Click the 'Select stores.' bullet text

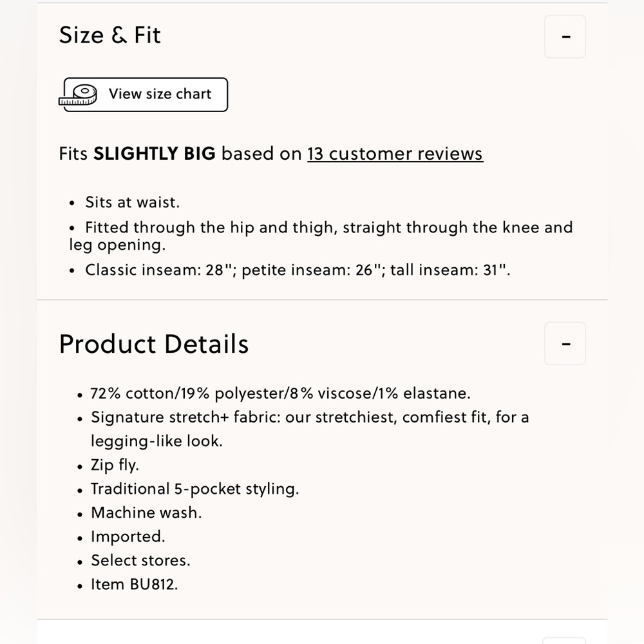coord(140,561)
